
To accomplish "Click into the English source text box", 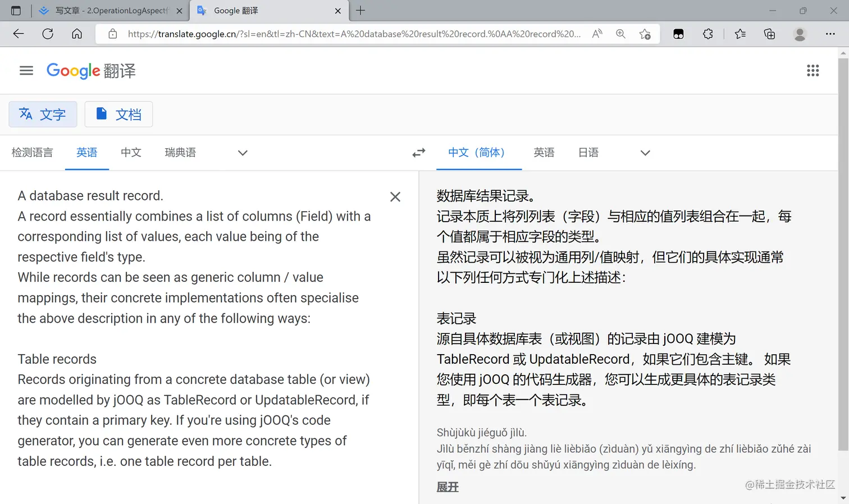I will pos(194,328).
